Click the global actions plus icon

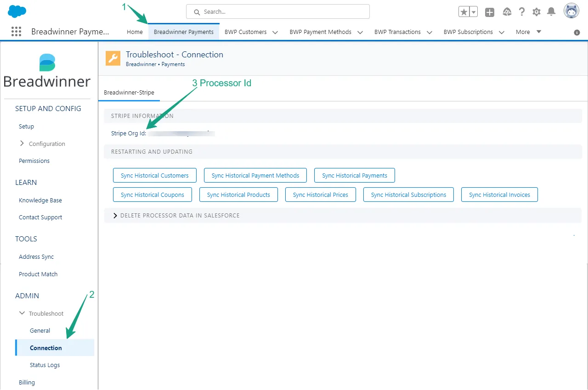(x=490, y=12)
